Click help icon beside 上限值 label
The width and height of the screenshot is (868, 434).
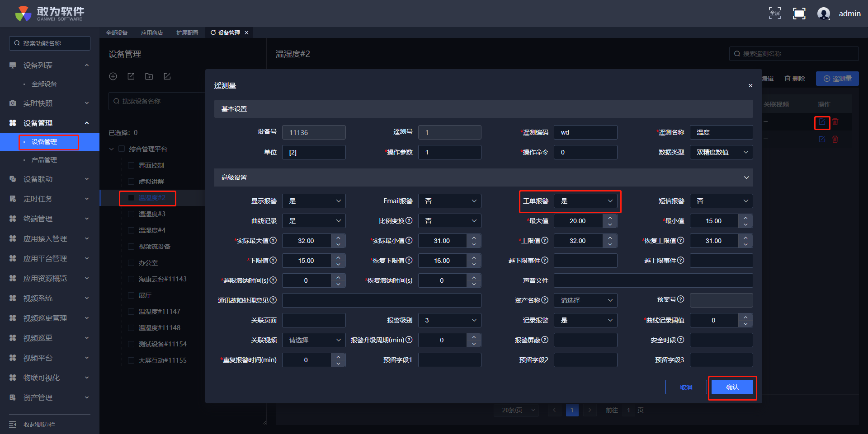coord(545,240)
